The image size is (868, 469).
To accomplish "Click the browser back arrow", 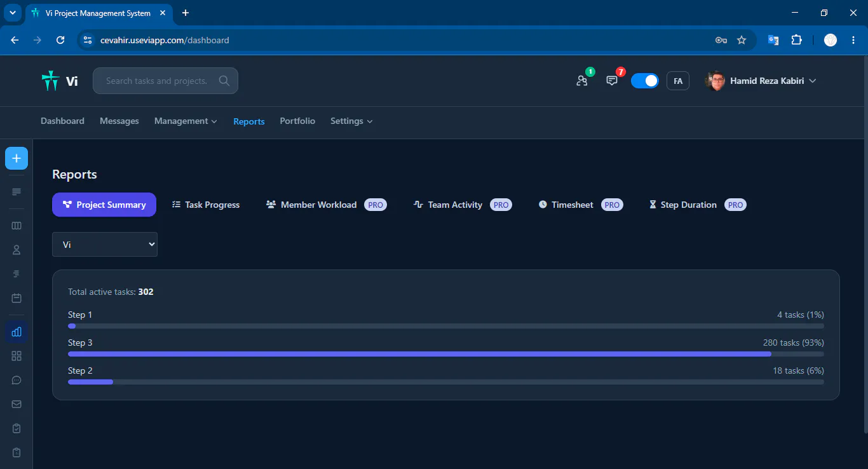I will point(15,40).
